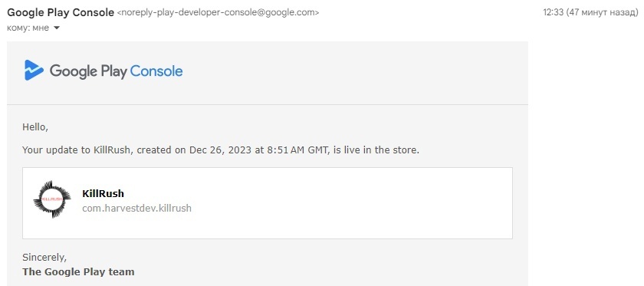Screen dimensions: 644x286
Task: Click the Dec 26, 2023 date in message
Action: pos(221,150)
